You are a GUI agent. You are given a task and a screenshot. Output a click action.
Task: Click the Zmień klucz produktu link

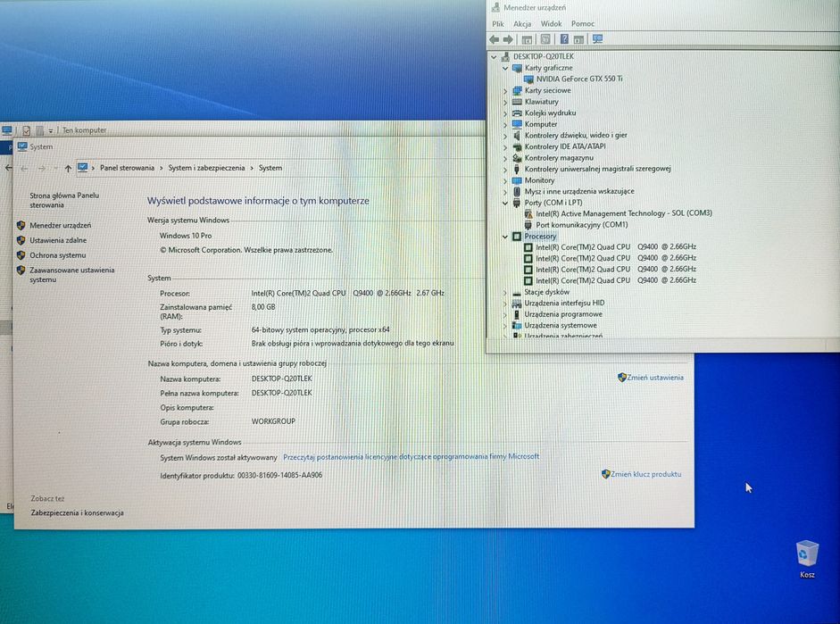(x=645, y=474)
